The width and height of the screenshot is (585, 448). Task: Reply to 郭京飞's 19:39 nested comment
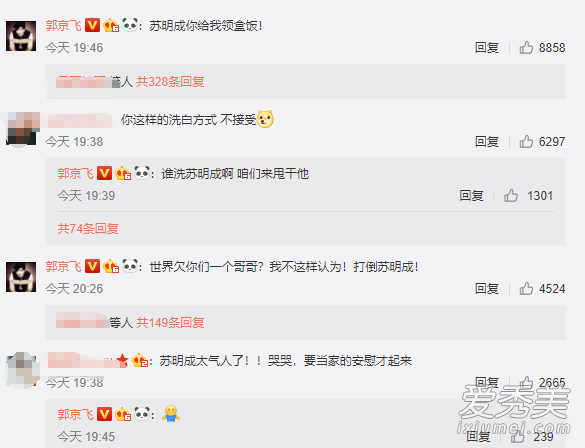coord(471,196)
